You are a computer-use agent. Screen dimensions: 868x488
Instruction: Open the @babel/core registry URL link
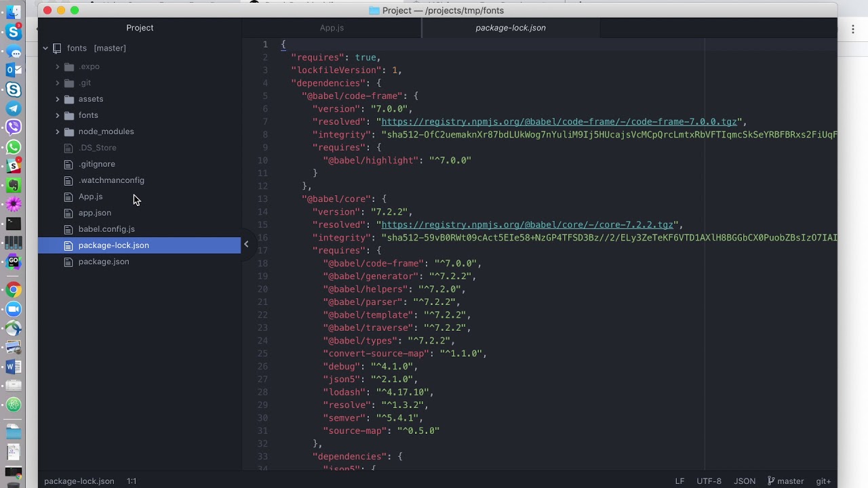point(527,225)
